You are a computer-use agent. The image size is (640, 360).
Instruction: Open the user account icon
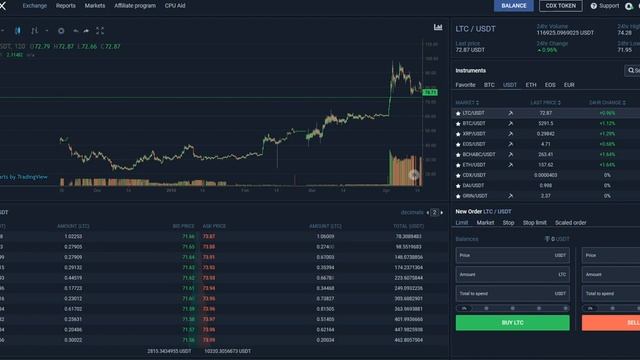tap(629, 6)
